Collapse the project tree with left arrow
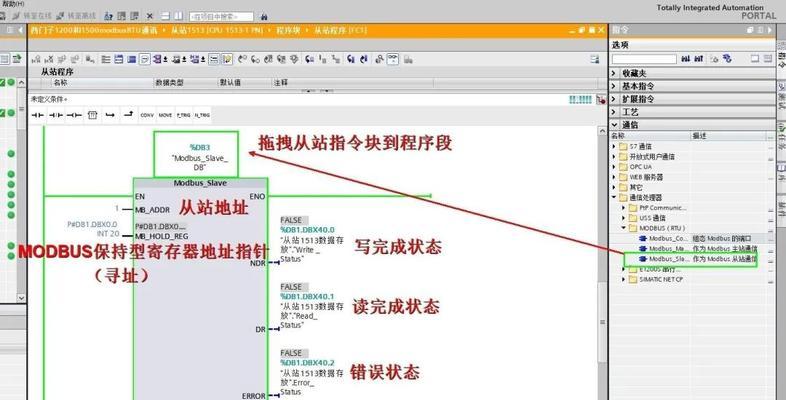 (21, 30)
